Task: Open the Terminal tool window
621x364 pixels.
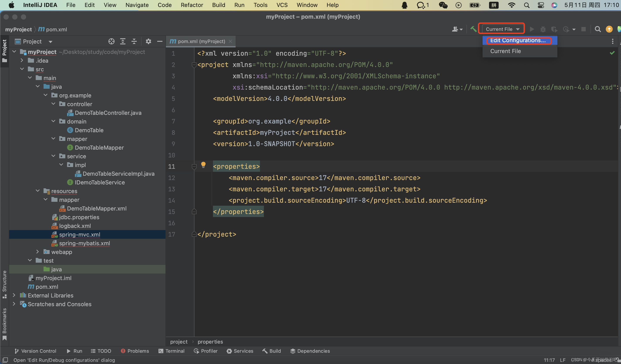Action: (172, 351)
